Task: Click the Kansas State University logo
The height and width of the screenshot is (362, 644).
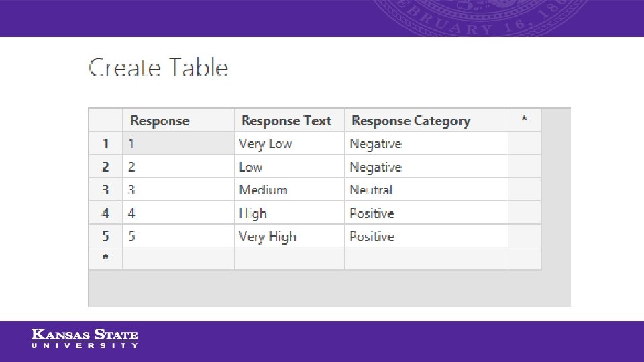Action: tap(85, 339)
